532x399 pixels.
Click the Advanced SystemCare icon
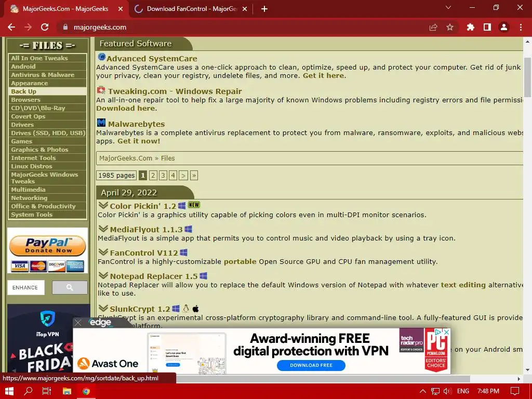101,57
